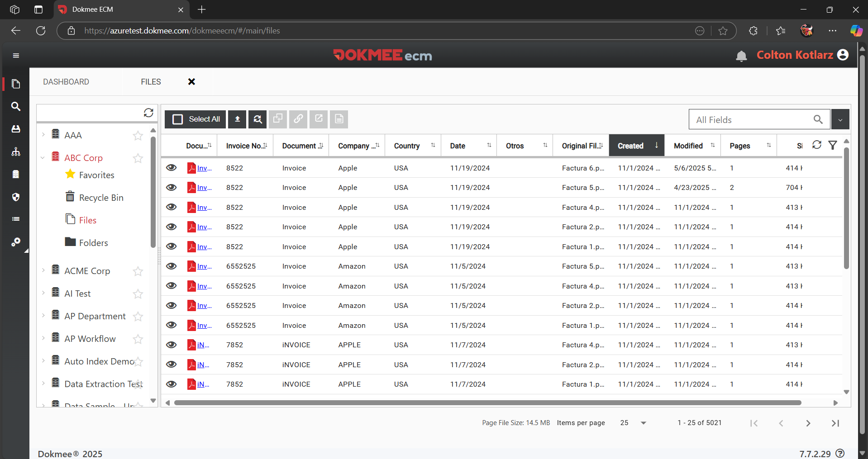Image resolution: width=868 pixels, height=459 pixels.
Task: Open PDF icon of Factura 6.p row
Action: point(191,168)
